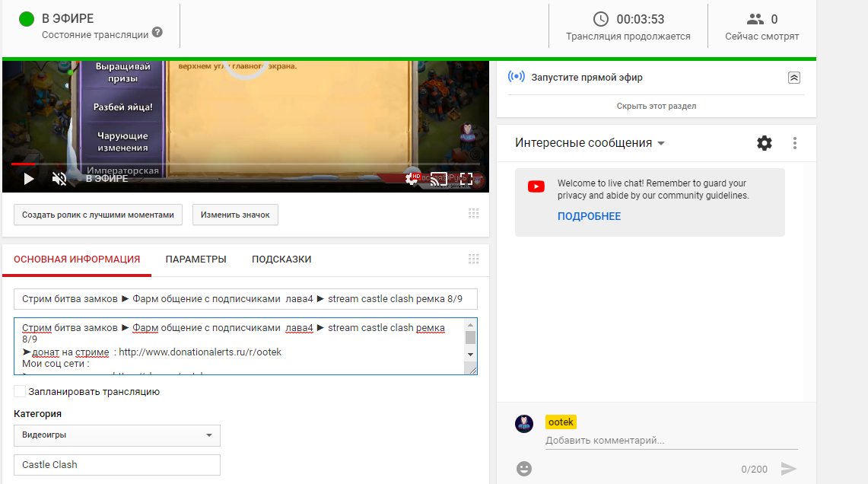Enter fullscreen on the preview player

pyautogui.click(x=466, y=179)
